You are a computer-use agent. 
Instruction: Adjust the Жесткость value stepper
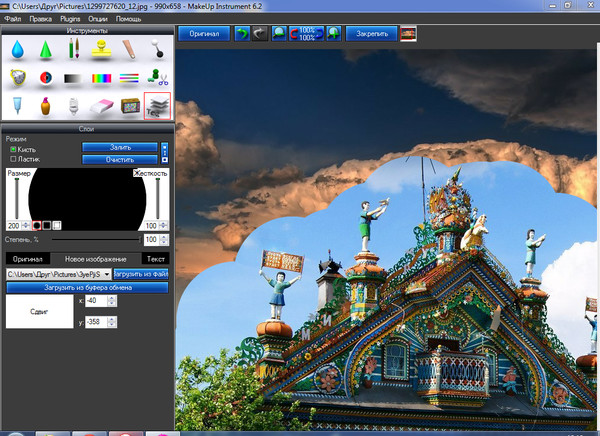(x=163, y=225)
